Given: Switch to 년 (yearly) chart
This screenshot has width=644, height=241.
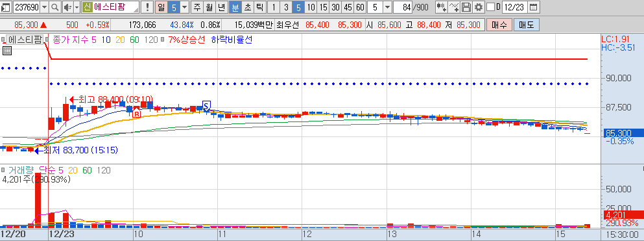Looking at the screenshot, I should [x=222, y=7].
